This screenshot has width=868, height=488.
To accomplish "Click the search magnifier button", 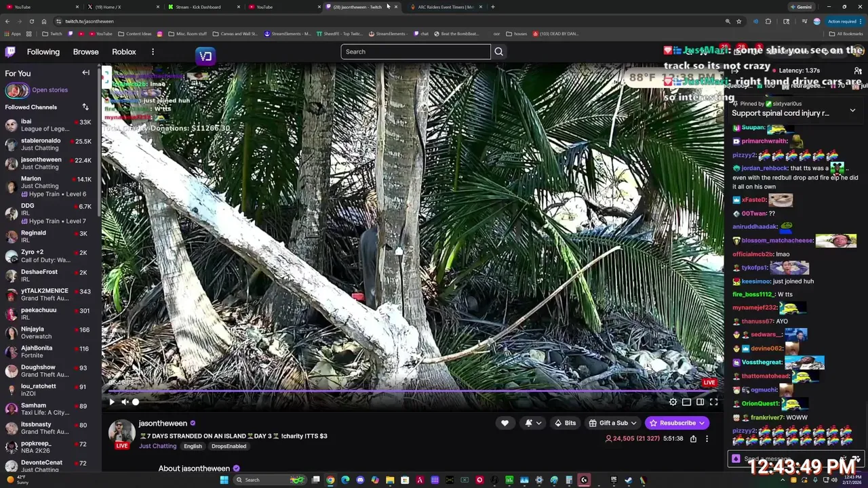I will click(498, 52).
